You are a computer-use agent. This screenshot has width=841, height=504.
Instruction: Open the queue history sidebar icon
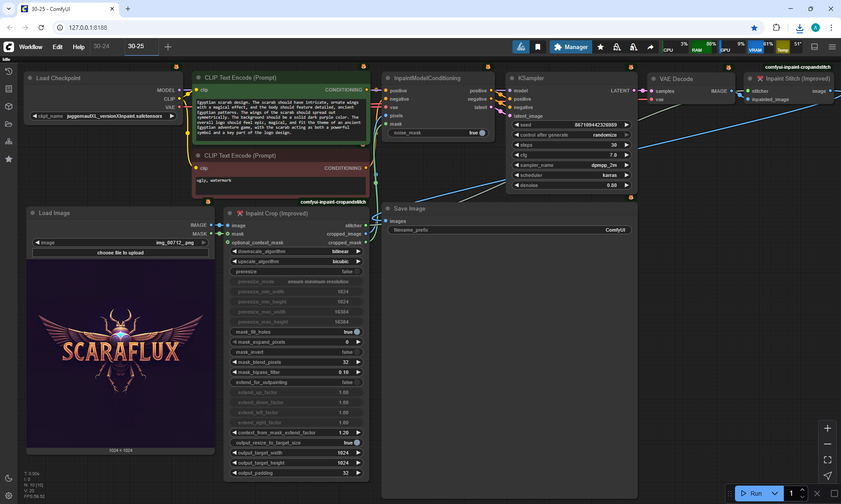[x=9, y=71]
